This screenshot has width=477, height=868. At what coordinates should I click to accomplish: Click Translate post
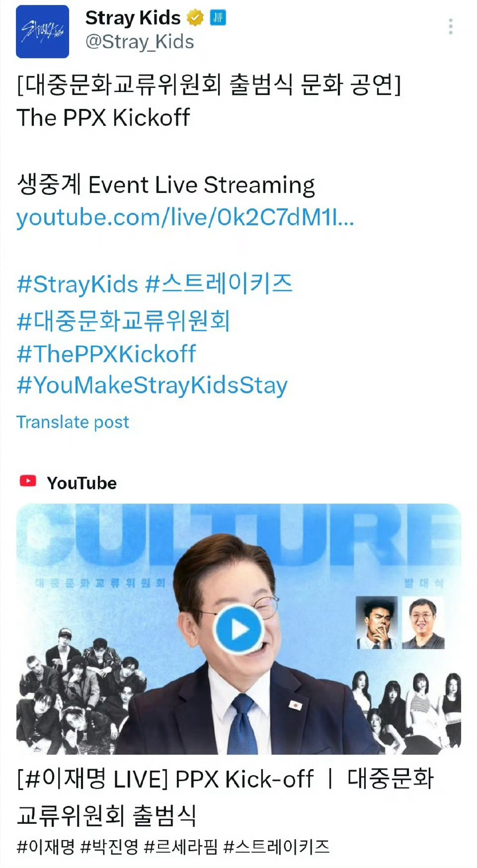point(73,422)
